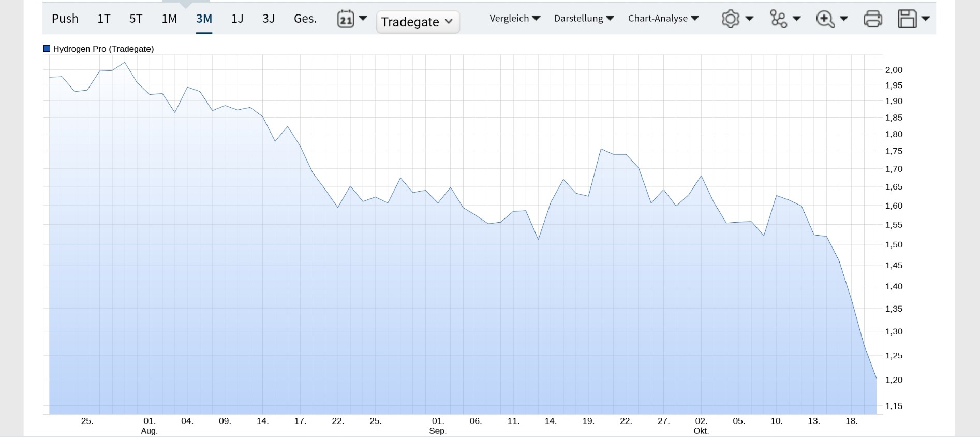Click the 1,75 price axis label

[x=894, y=151]
